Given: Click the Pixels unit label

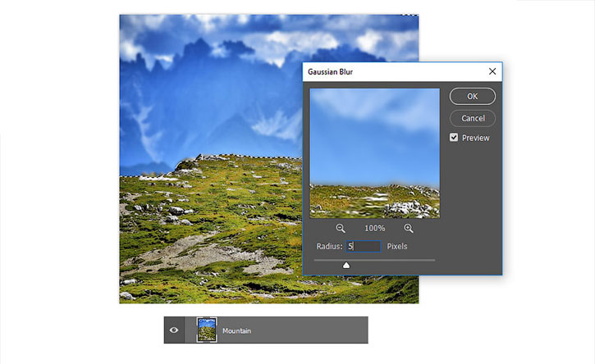Looking at the screenshot, I should [x=397, y=247].
